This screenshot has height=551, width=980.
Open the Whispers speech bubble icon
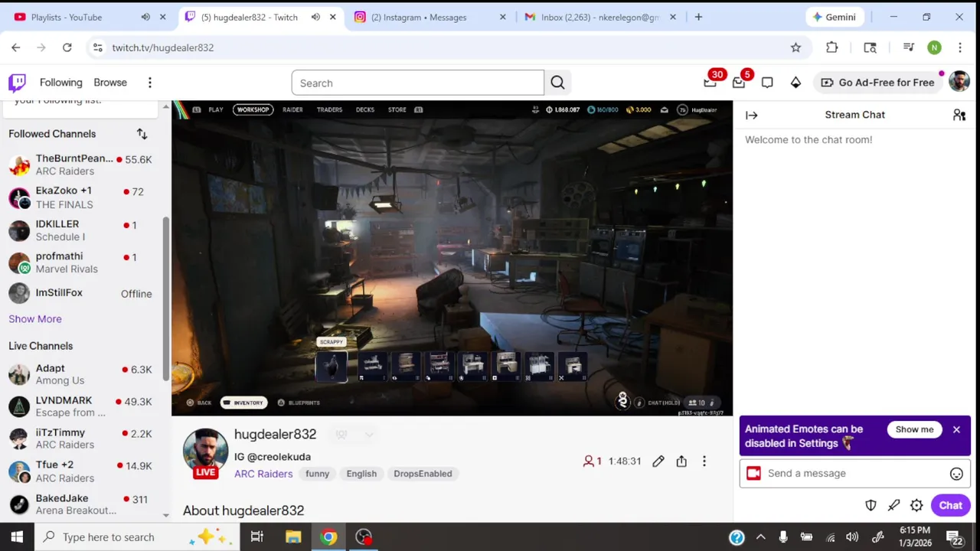click(x=767, y=83)
